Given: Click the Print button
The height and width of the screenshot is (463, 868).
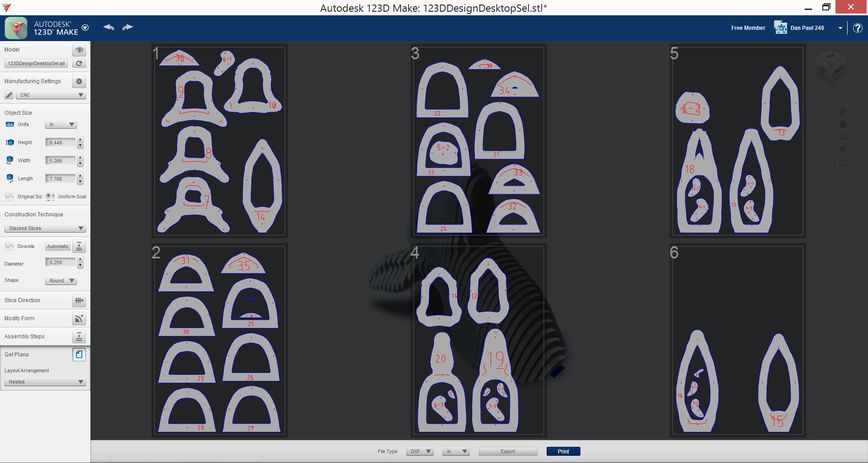Looking at the screenshot, I should coord(563,451).
